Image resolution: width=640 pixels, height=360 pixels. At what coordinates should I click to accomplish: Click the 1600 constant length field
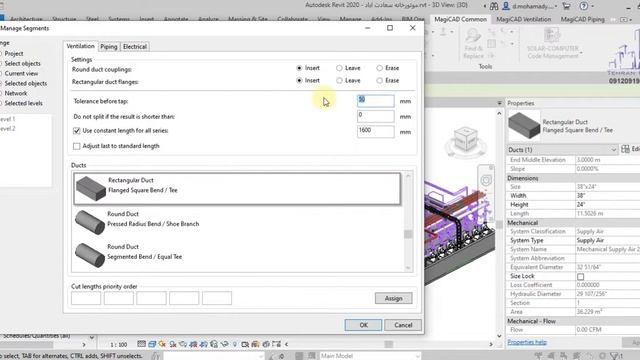tap(376, 131)
